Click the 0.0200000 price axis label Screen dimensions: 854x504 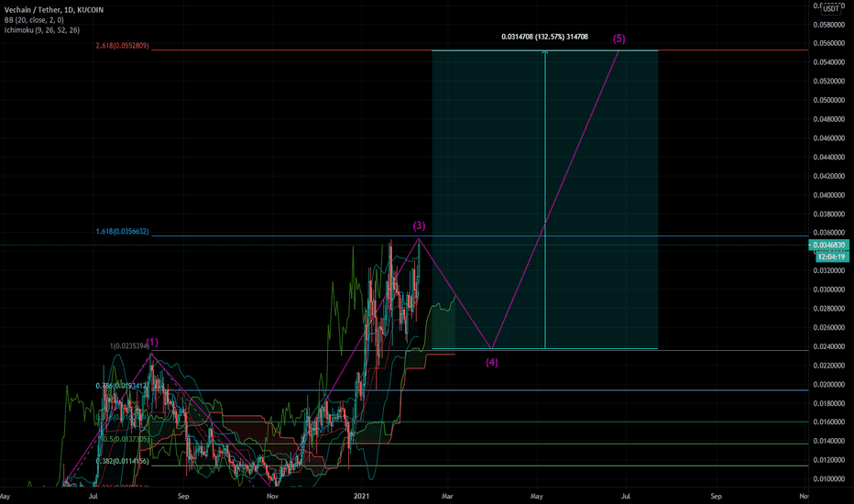click(x=829, y=384)
